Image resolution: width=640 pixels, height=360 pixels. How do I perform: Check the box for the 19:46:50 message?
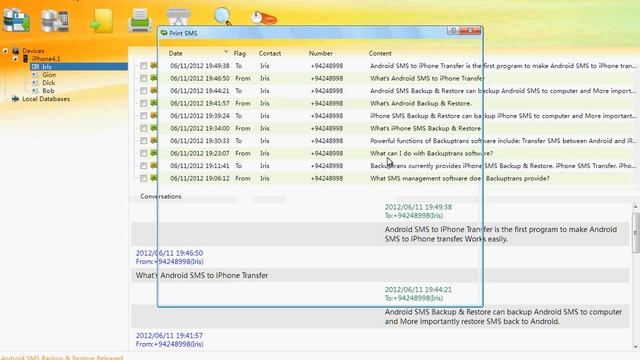(144, 78)
